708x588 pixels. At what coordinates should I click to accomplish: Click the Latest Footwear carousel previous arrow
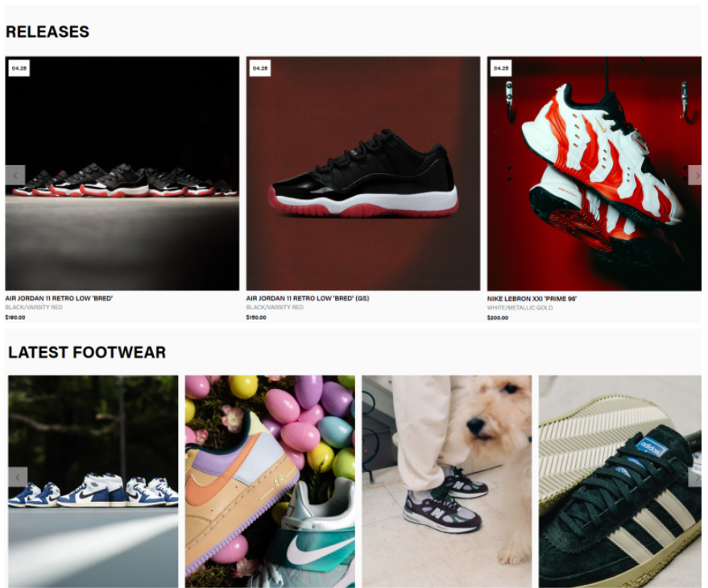tap(18, 477)
